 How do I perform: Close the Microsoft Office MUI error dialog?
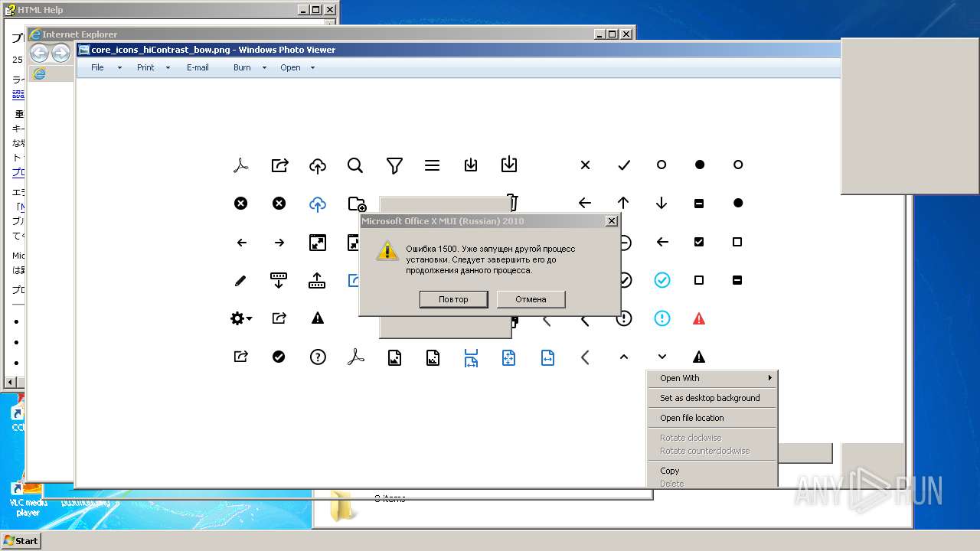pos(611,220)
